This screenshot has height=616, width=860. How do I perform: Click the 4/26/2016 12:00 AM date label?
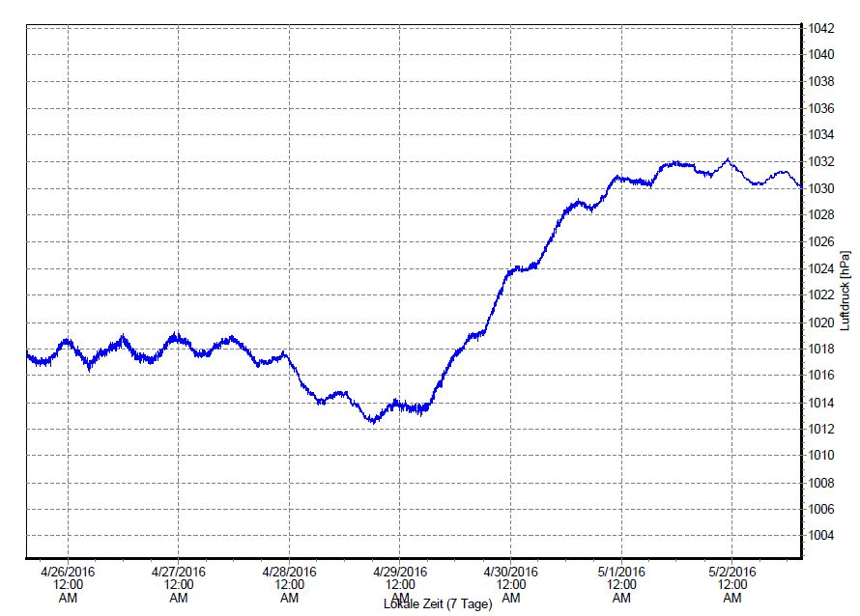coord(67,583)
